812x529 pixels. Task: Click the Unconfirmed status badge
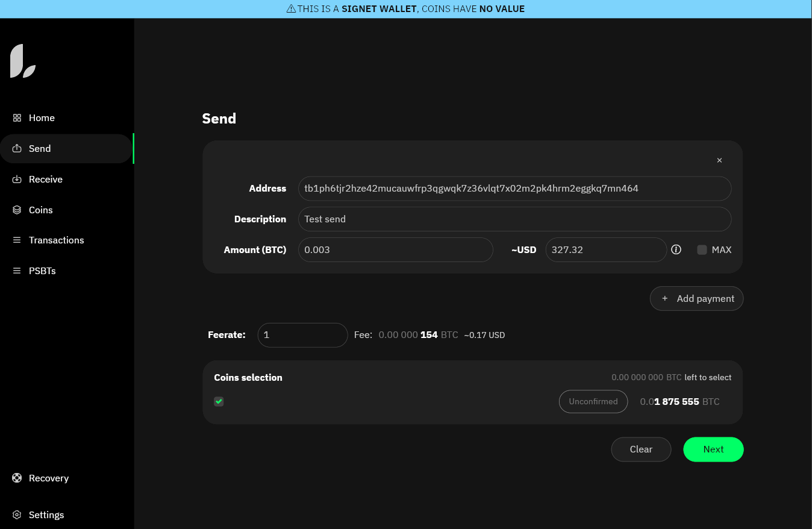point(593,402)
